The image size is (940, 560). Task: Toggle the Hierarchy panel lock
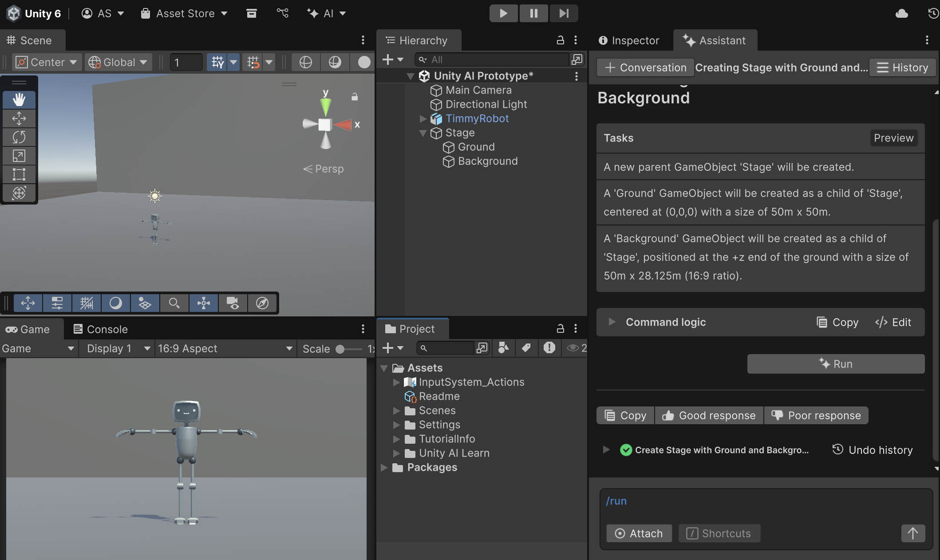click(560, 40)
